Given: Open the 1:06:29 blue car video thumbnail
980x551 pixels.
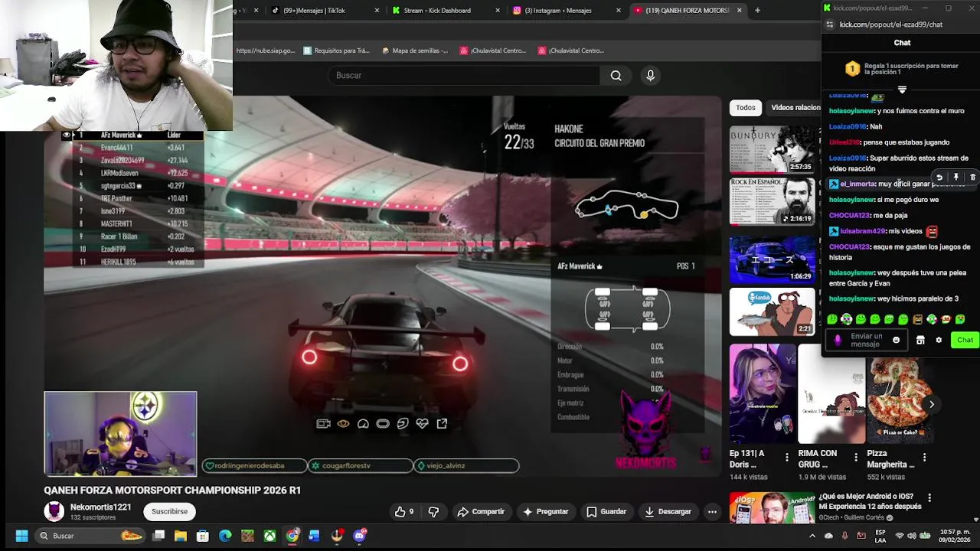Looking at the screenshot, I should pyautogui.click(x=771, y=259).
